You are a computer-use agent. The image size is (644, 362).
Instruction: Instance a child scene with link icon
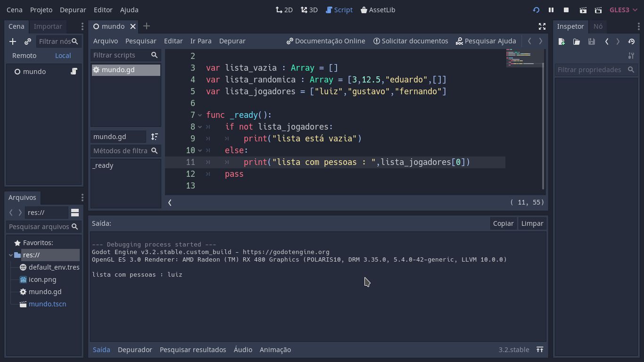pos(28,41)
